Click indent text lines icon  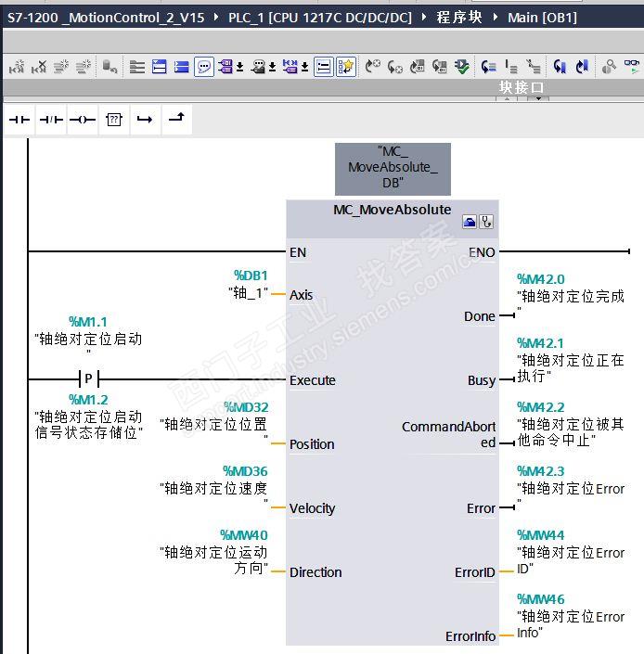point(511,67)
